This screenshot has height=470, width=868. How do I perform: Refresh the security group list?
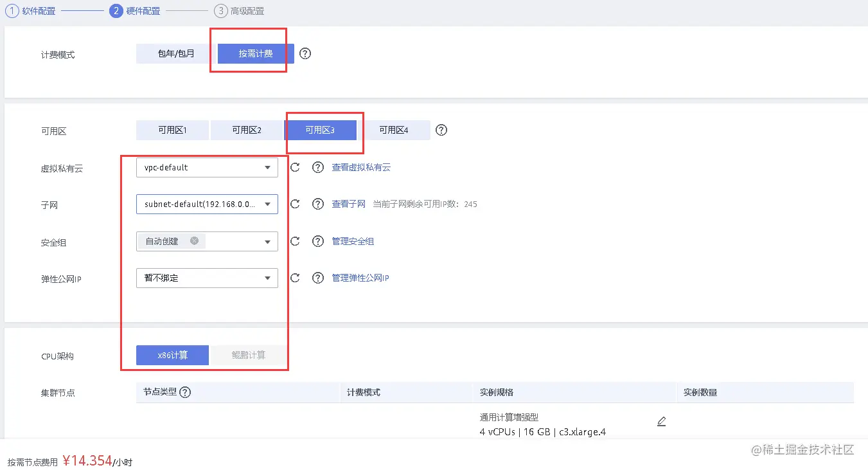coord(295,241)
